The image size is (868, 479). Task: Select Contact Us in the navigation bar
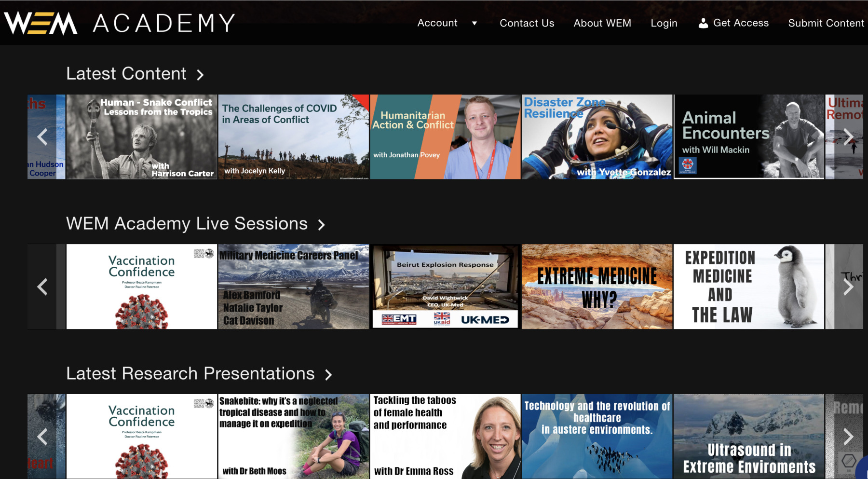click(527, 23)
